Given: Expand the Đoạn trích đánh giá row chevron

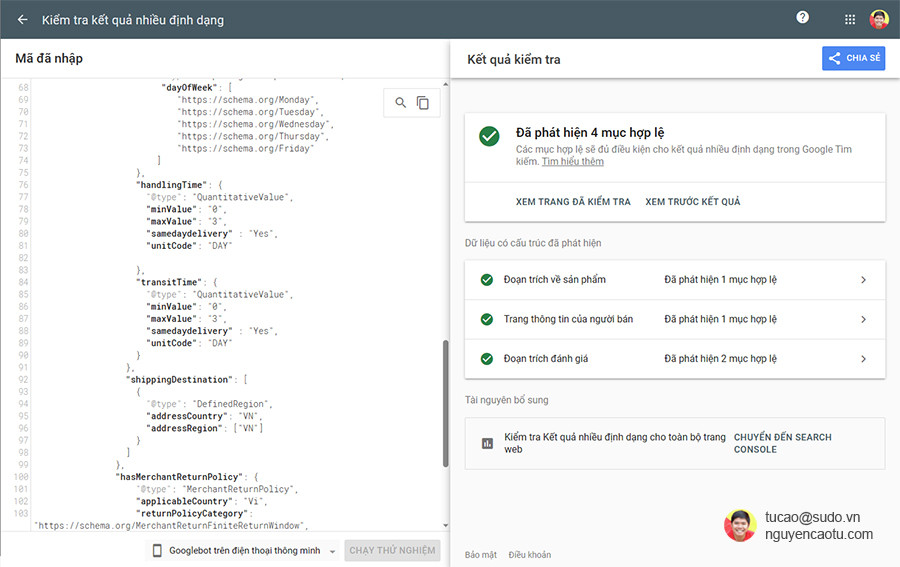Looking at the screenshot, I should 863,358.
